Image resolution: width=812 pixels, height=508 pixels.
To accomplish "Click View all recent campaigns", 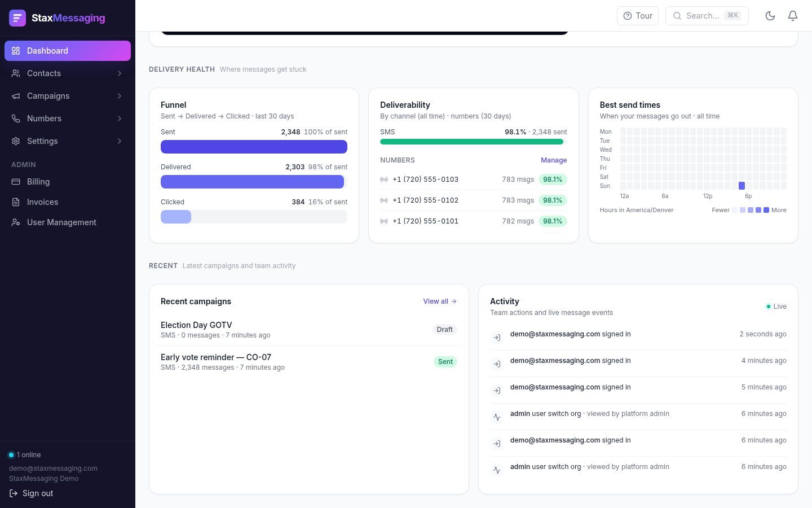I will pyautogui.click(x=440, y=301).
